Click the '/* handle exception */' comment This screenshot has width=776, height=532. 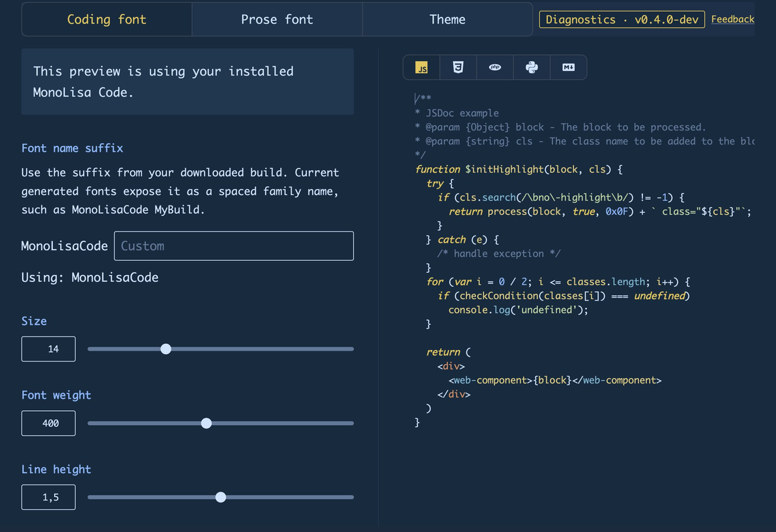click(499, 254)
